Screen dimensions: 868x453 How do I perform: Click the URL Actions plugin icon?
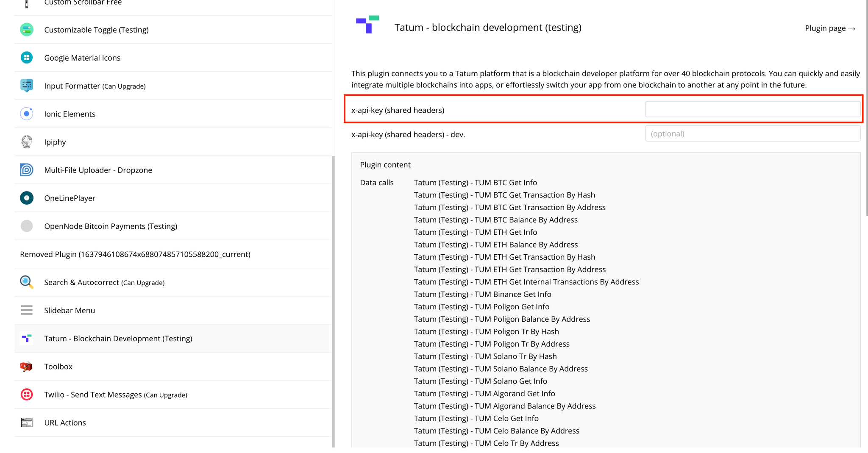tap(27, 422)
